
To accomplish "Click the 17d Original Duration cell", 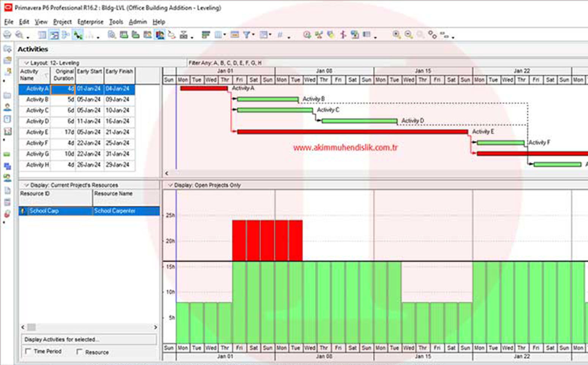I will coord(63,132).
